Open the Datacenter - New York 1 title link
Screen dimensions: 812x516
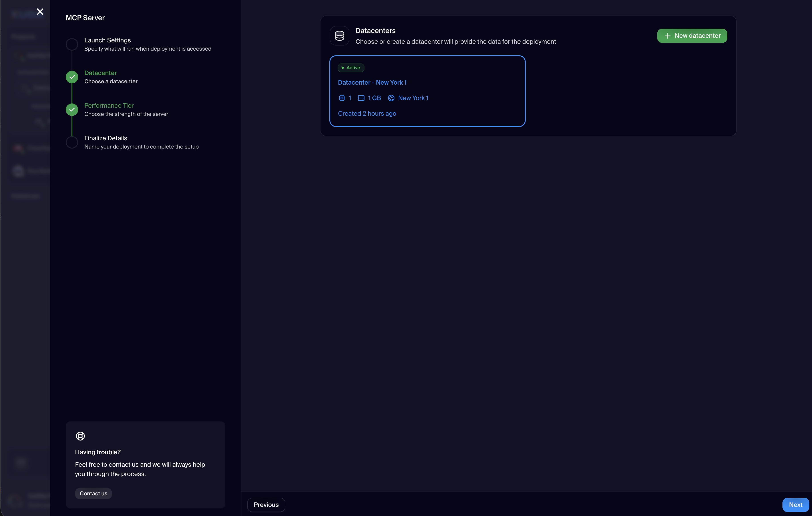(x=372, y=83)
